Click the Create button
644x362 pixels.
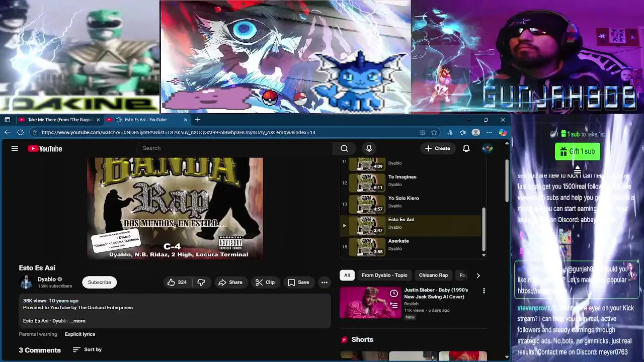(437, 148)
